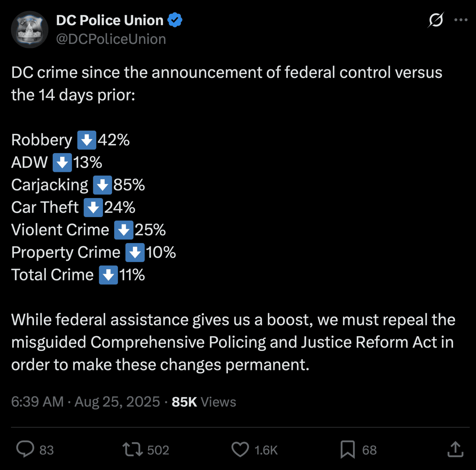
Task: Click the @DCPoliceUnion handle
Action: (x=111, y=39)
